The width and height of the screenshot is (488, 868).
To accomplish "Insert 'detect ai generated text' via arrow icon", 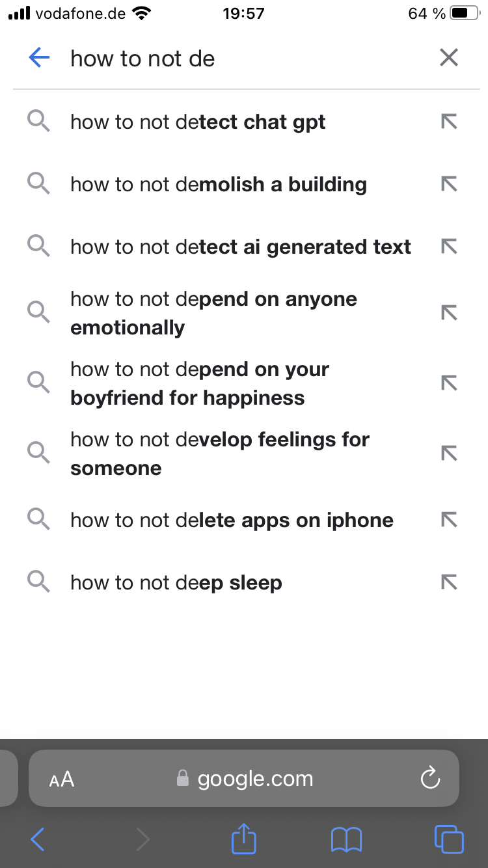I will pyautogui.click(x=449, y=247).
